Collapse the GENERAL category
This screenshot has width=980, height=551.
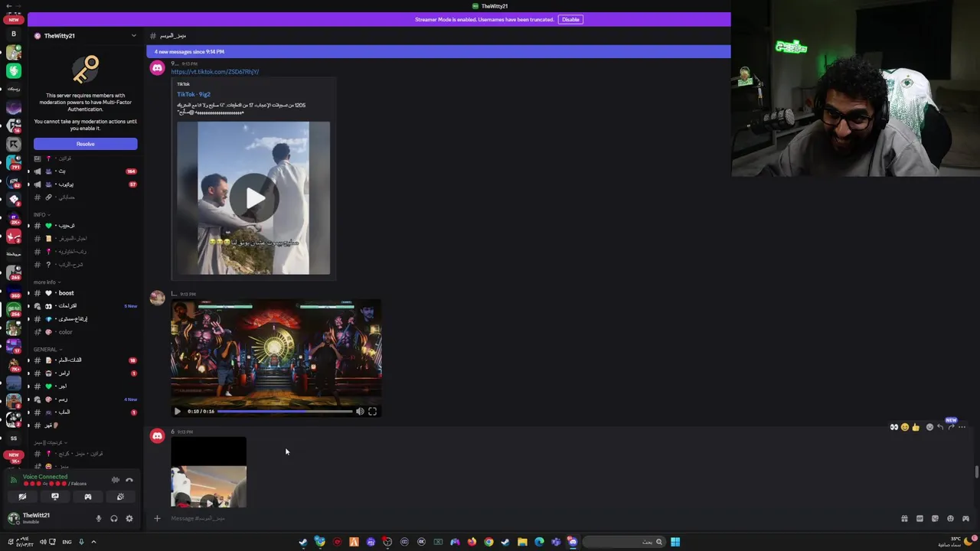(x=47, y=349)
